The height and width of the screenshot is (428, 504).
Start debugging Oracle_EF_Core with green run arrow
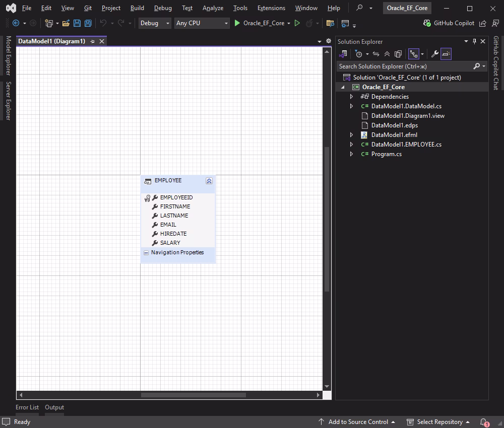click(x=236, y=23)
